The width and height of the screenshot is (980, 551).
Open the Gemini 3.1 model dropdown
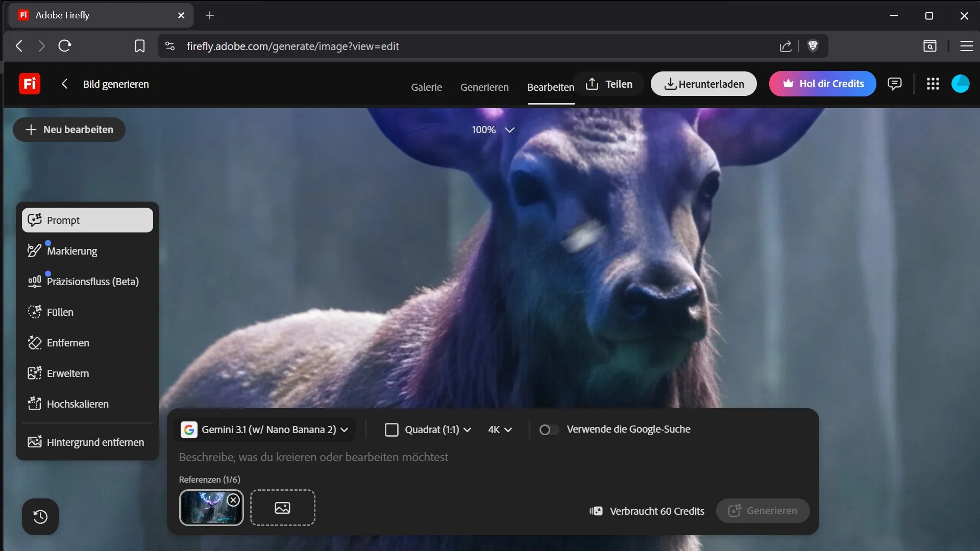264,430
